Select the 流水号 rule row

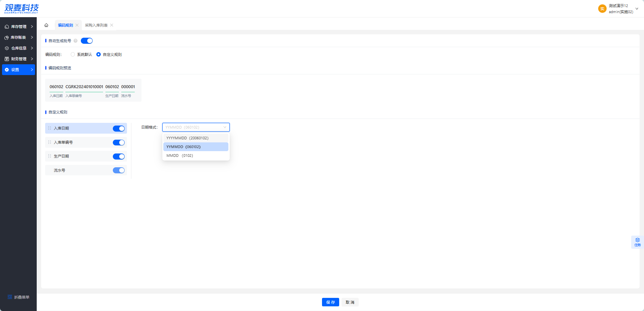click(86, 170)
